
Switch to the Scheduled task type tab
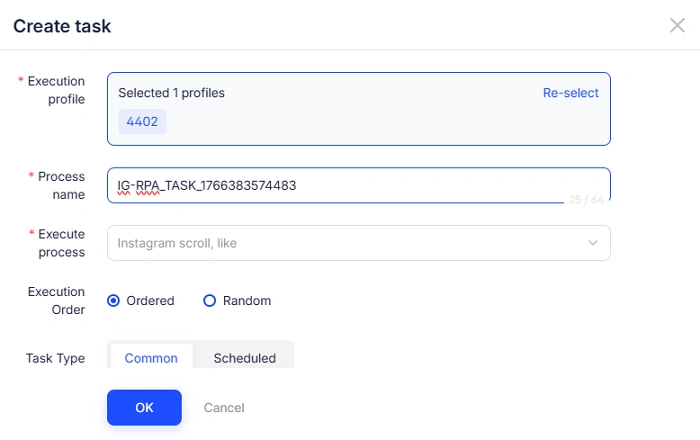(244, 358)
